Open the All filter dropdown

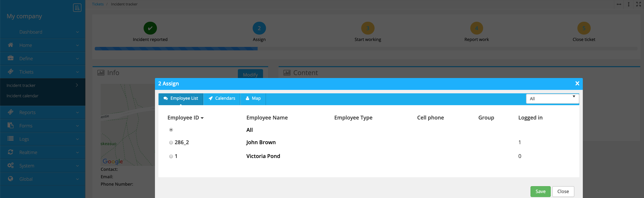pos(552,99)
